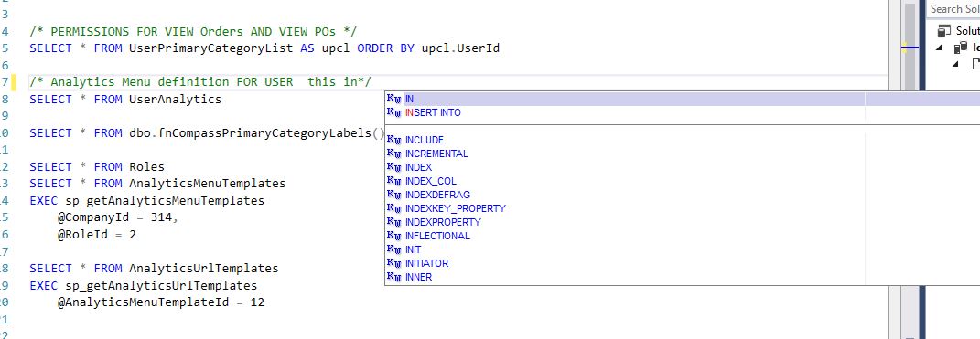Collapse the nested file node arrow
The height and width of the screenshot is (339, 980).
pyautogui.click(x=955, y=64)
